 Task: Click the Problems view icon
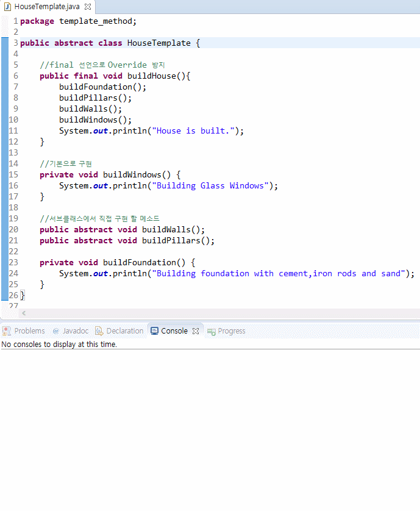click(x=7, y=331)
